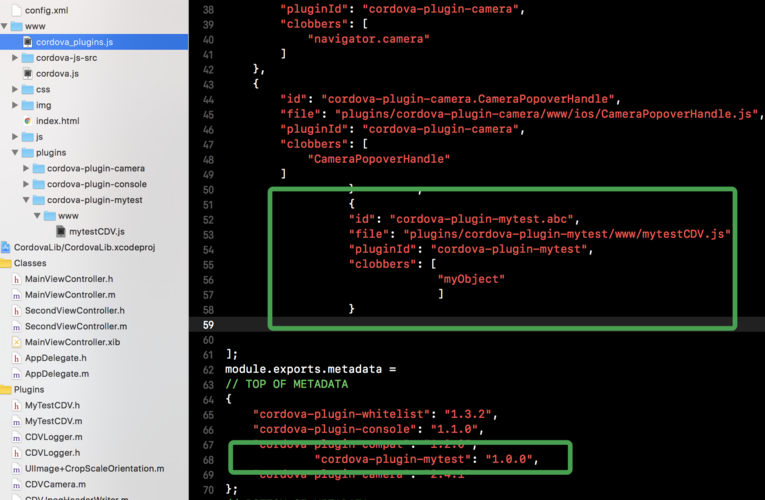Collapse the cordova-plugin-mytest folder triangle
This screenshot has width=765, height=500.
(26, 200)
